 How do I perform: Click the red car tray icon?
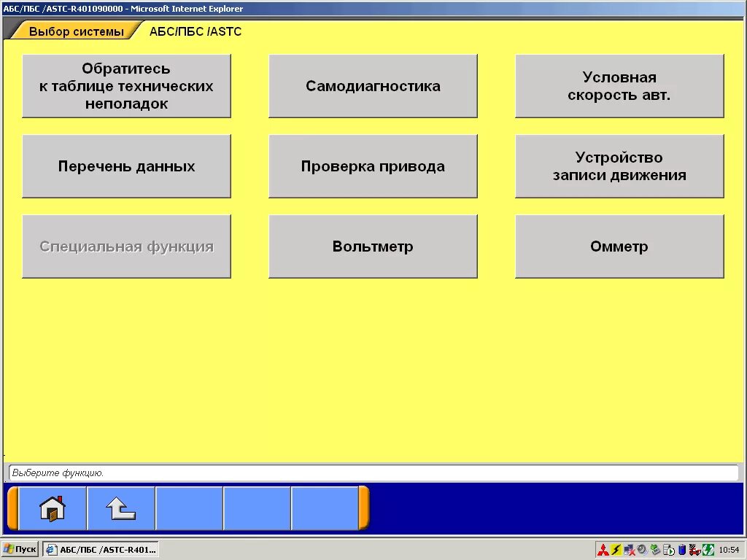[x=695, y=550]
